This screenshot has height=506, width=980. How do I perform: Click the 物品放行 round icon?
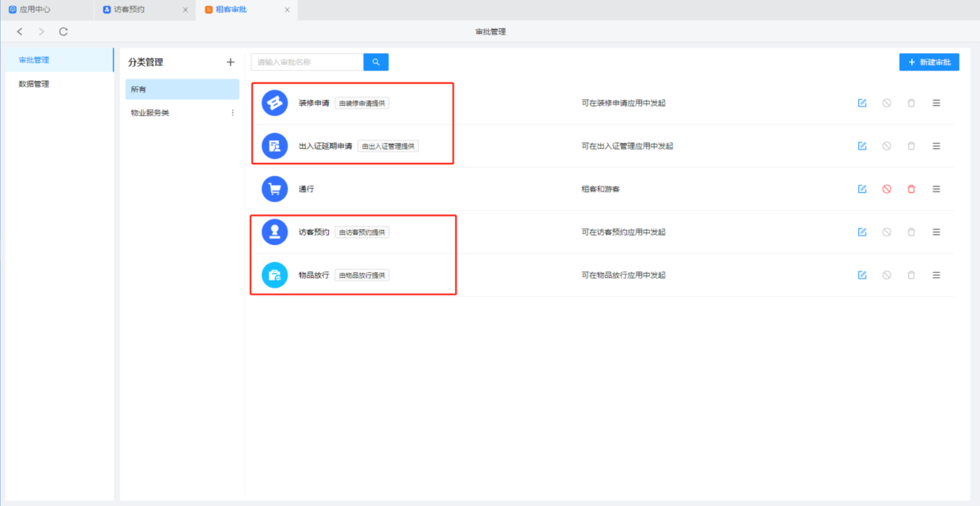pyautogui.click(x=275, y=275)
